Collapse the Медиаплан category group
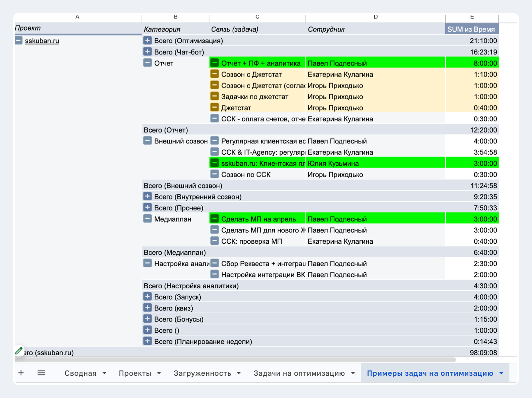This screenshot has width=532, height=398. click(147, 219)
